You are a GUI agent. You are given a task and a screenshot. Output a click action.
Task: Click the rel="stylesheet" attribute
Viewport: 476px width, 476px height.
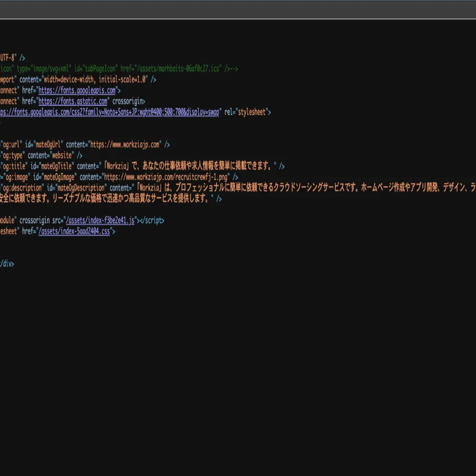pyautogui.click(x=247, y=113)
